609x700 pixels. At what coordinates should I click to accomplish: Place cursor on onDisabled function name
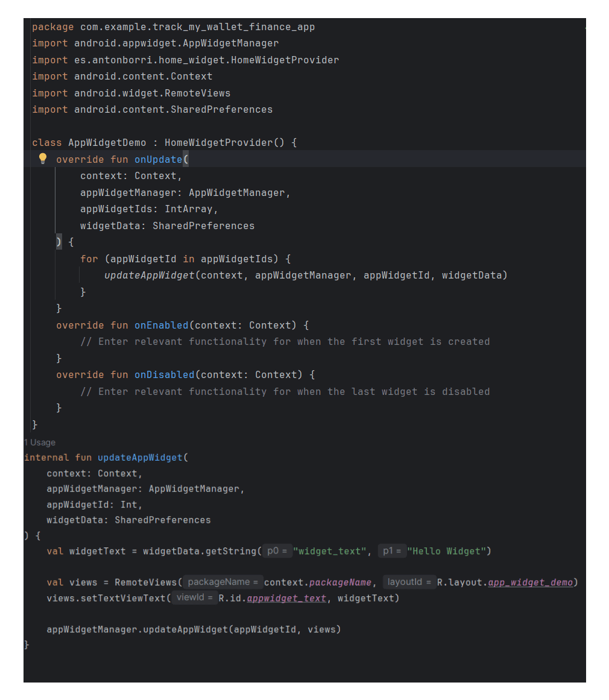164,375
